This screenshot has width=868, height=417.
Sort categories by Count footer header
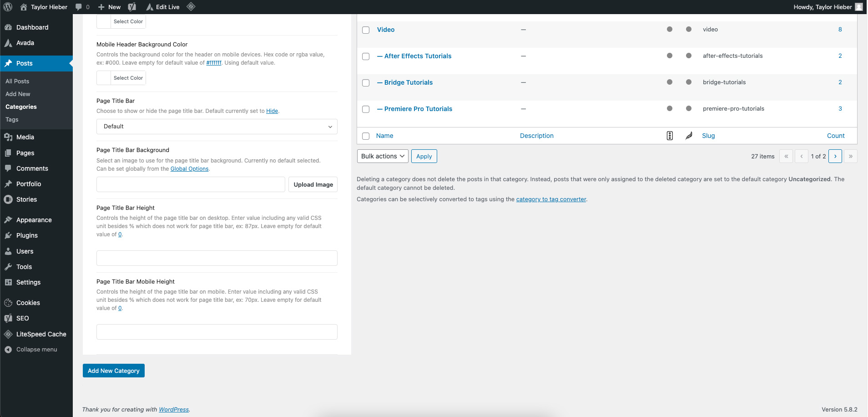(836, 136)
